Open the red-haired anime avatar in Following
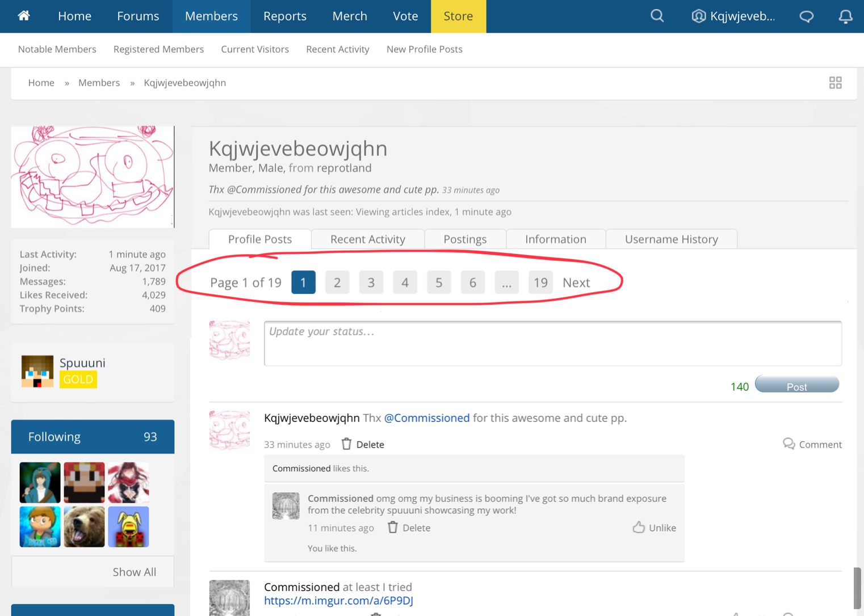The height and width of the screenshot is (616, 864). pyautogui.click(x=128, y=483)
